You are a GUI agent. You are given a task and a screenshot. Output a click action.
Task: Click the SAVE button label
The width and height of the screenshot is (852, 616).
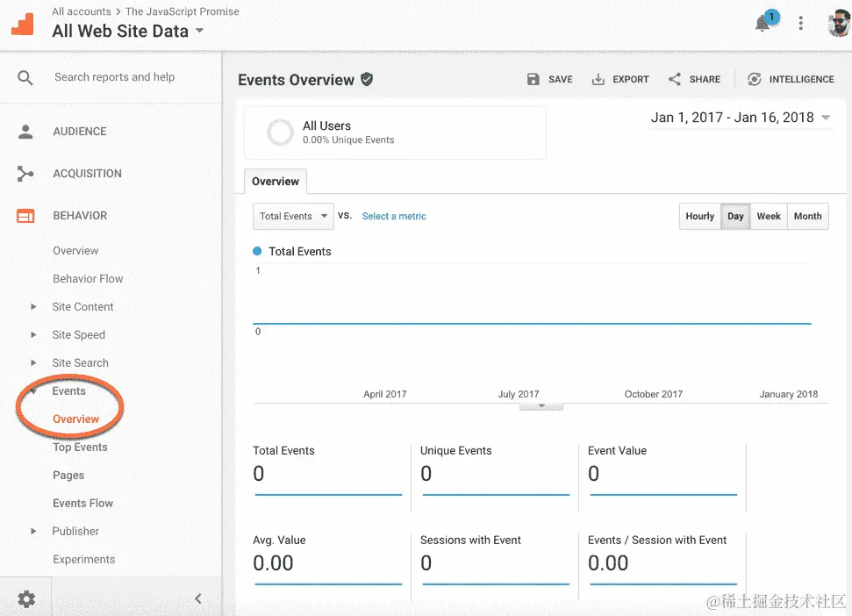[x=560, y=79]
